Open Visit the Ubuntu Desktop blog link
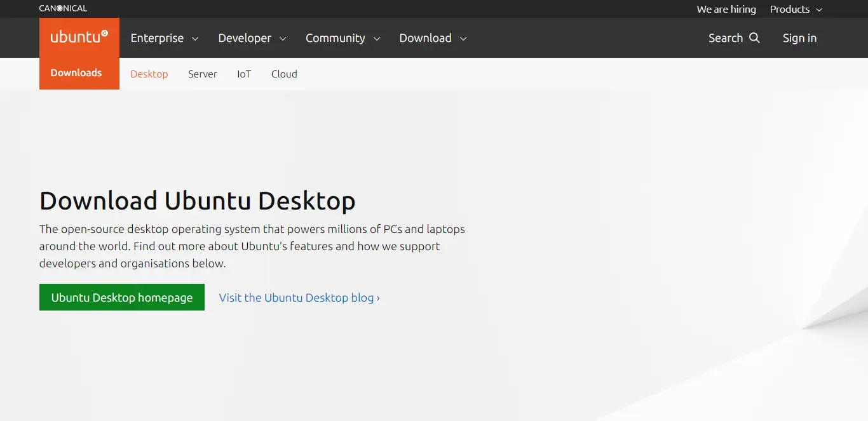Viewport: 868px width, 421px height. [299, 297]
